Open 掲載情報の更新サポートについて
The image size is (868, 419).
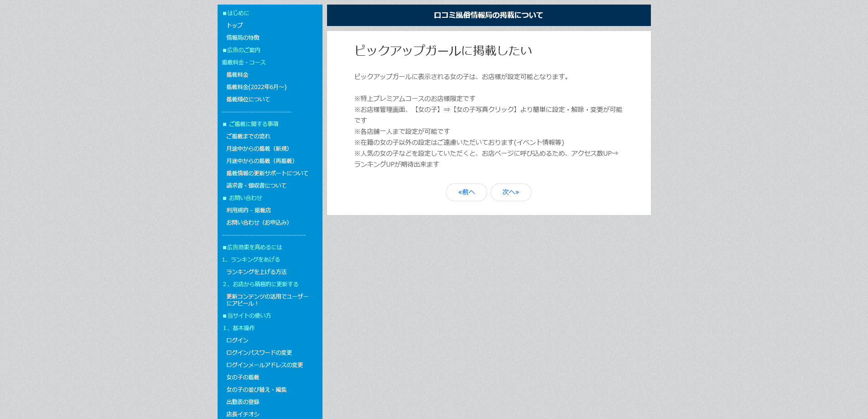tap(267, 173)
